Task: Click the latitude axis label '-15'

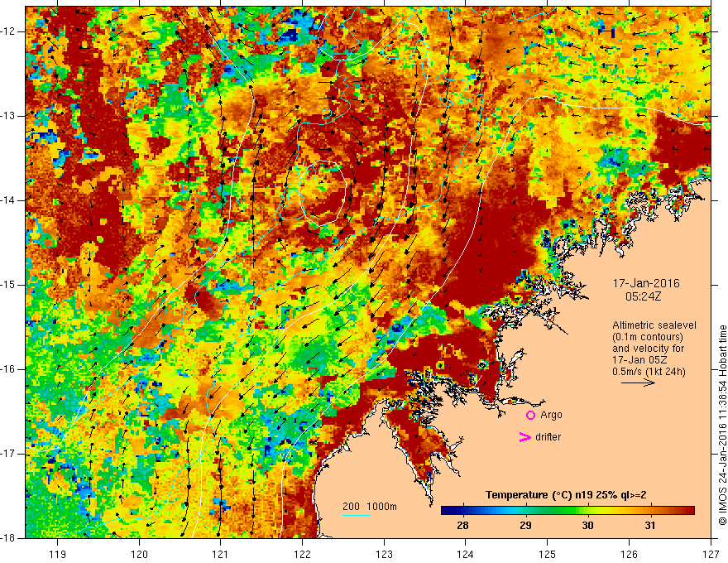Action: click(x=8, y=285)
